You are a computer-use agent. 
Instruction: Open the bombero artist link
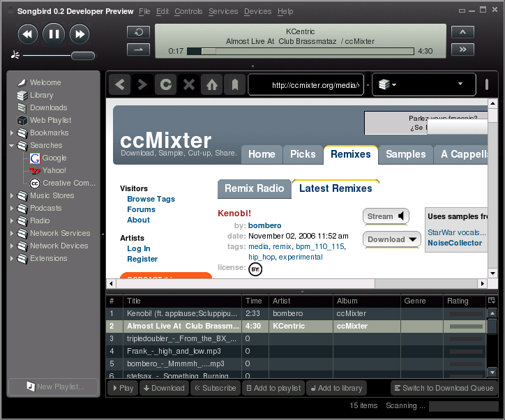click(x=265, y=225)
